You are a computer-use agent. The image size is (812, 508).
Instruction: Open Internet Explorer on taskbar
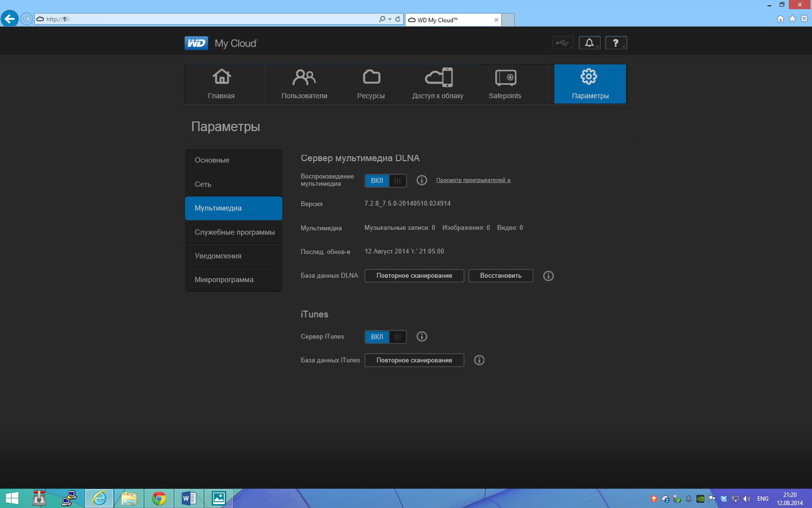tap(99, 498)
